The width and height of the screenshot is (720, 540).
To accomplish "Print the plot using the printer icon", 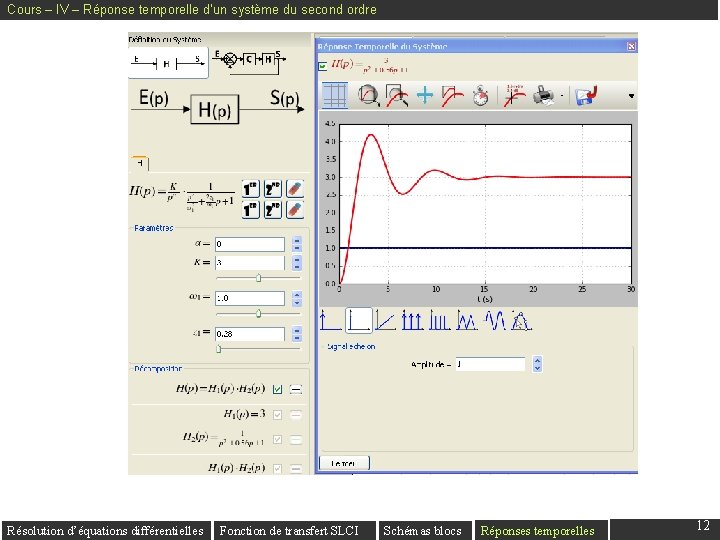I will pyautogui.click(x=544, y=96).
